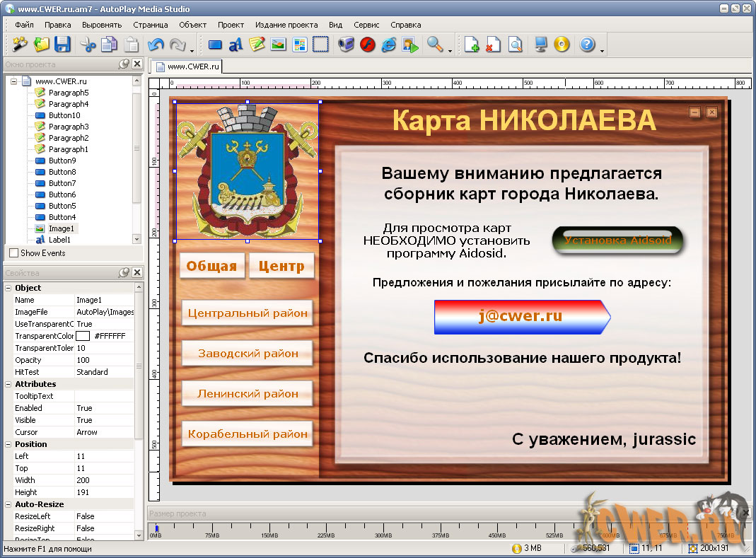
Task: Click the TransparentColor white color swatch
Action: 83,336
